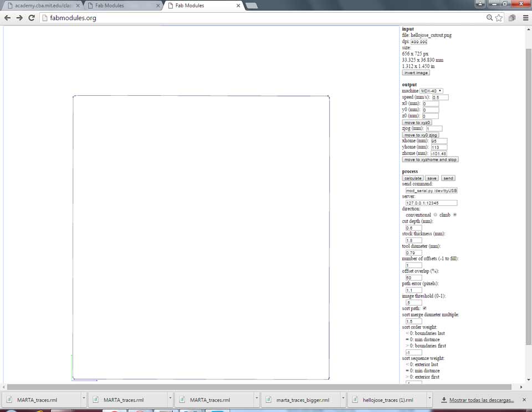Open the marta_traces_bigger.rml download
This screenshot has width=532, height=412.
[303, 400]
